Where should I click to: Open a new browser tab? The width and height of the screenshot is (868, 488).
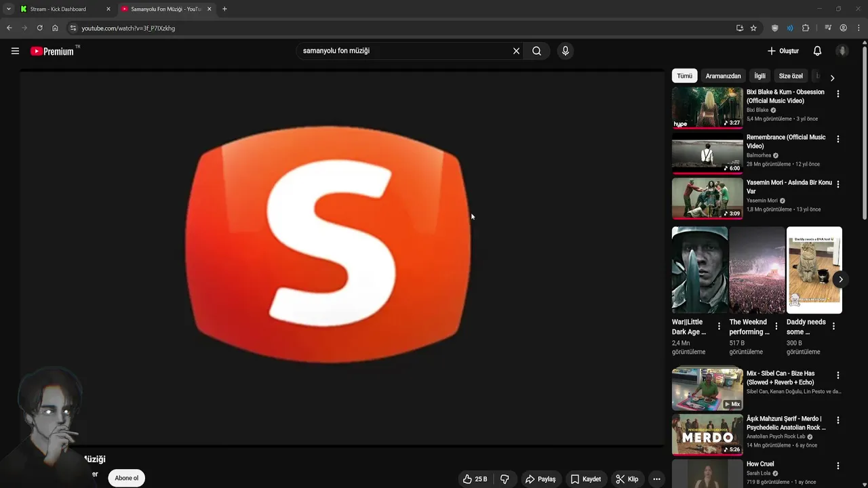224,9
